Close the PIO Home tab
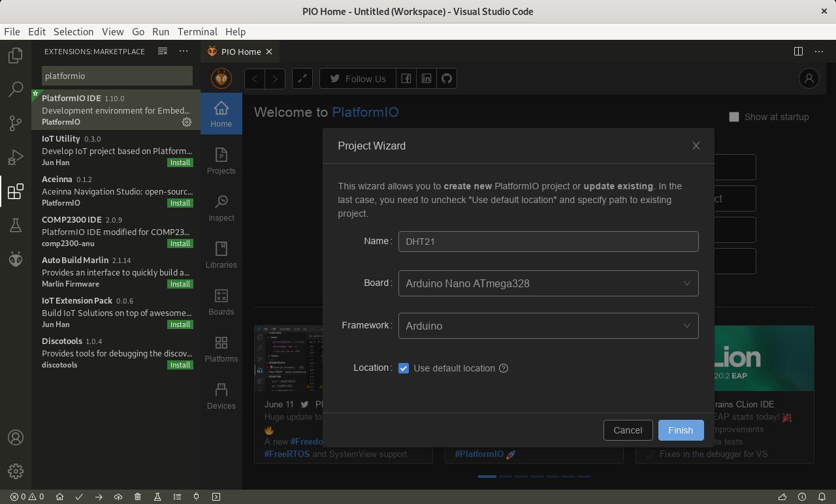This screenshot has height=504, width=836. pyautogui.click(x=268, y=52)
